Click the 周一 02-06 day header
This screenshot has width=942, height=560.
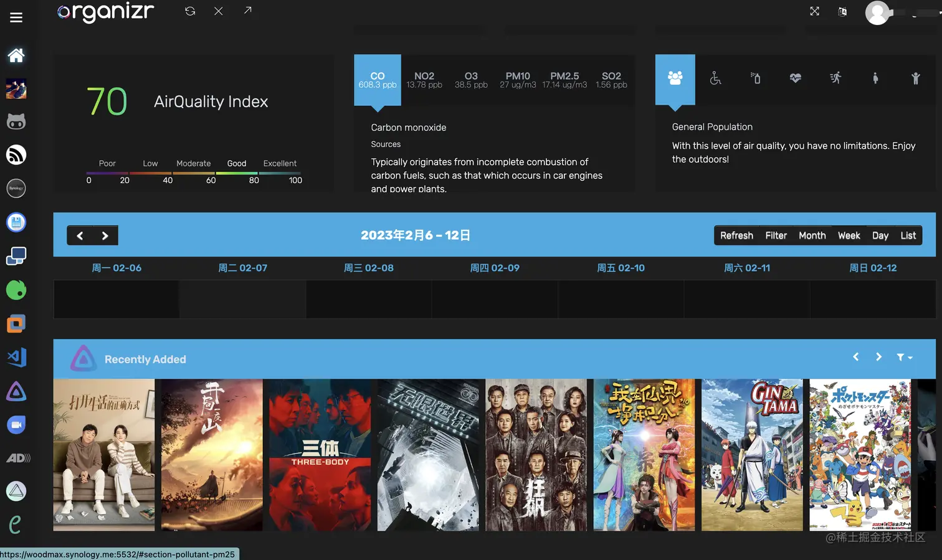point(117,268)
